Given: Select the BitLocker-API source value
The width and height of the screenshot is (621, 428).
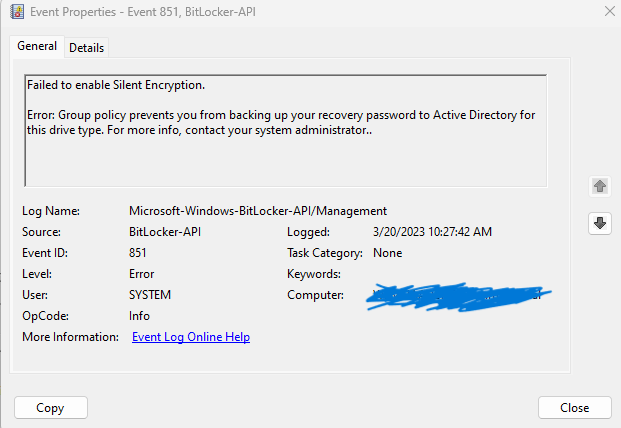Looking at the screenshot, I should [166, 232].
